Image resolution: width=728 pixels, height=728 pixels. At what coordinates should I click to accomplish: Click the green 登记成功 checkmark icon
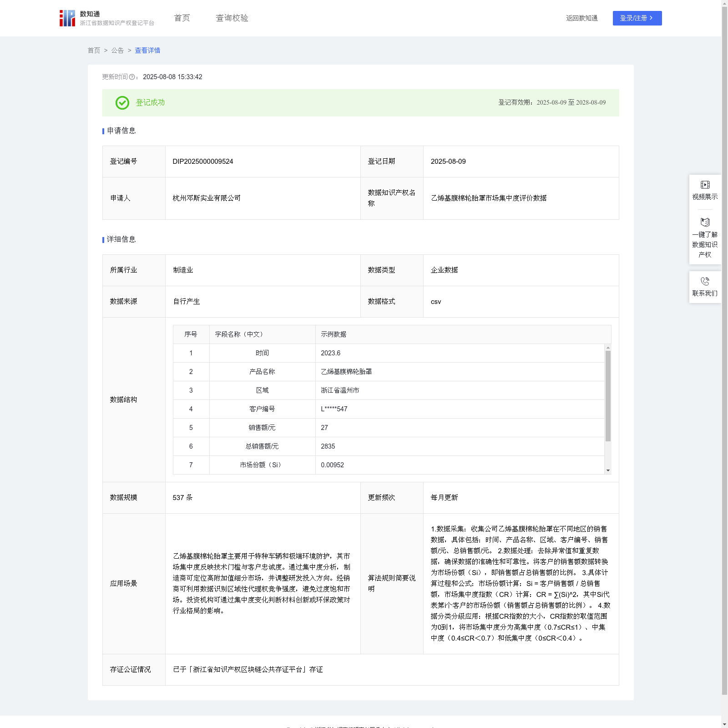[x=122, y=103]
